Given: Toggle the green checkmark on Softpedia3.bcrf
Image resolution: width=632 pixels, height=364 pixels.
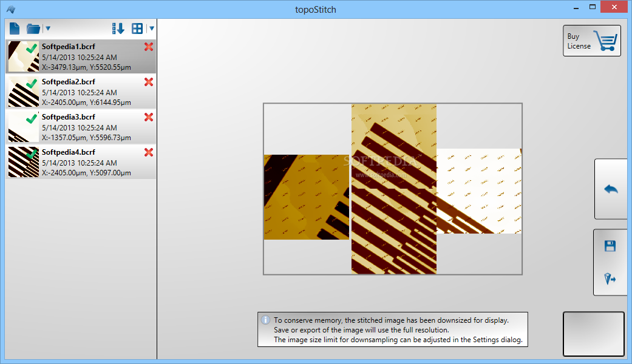Looking at the screenshot, I should [32, 119].
